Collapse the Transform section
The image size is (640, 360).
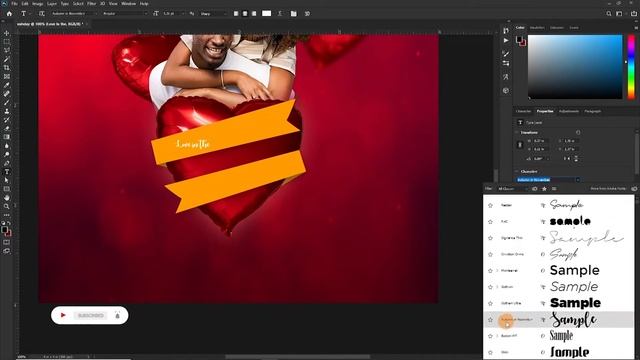tap(517, 133)
